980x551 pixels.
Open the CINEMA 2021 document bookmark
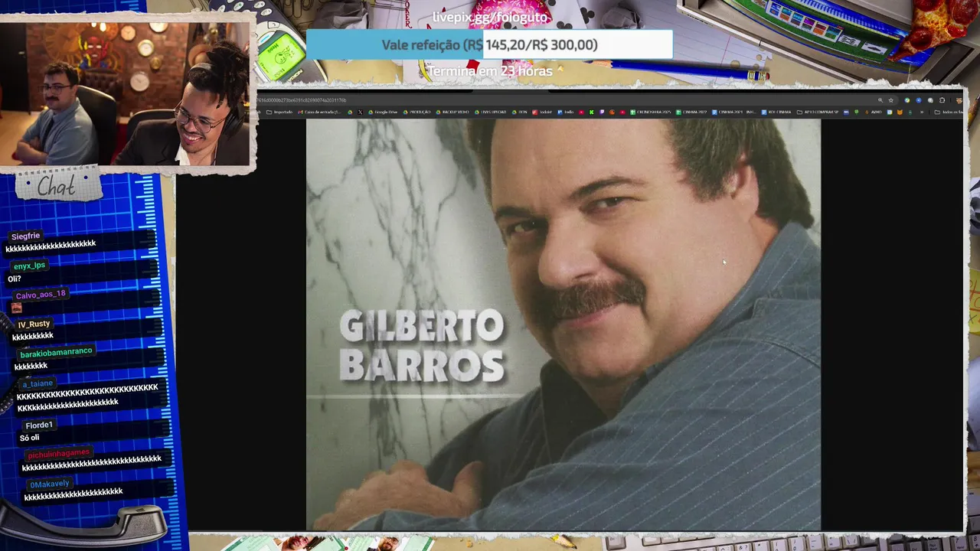point(734,112)
